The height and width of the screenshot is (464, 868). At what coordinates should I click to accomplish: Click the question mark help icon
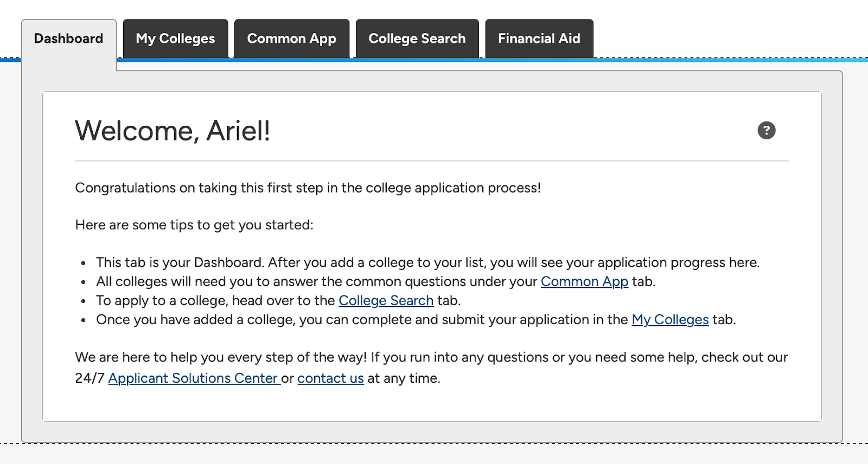pos(766,131)
